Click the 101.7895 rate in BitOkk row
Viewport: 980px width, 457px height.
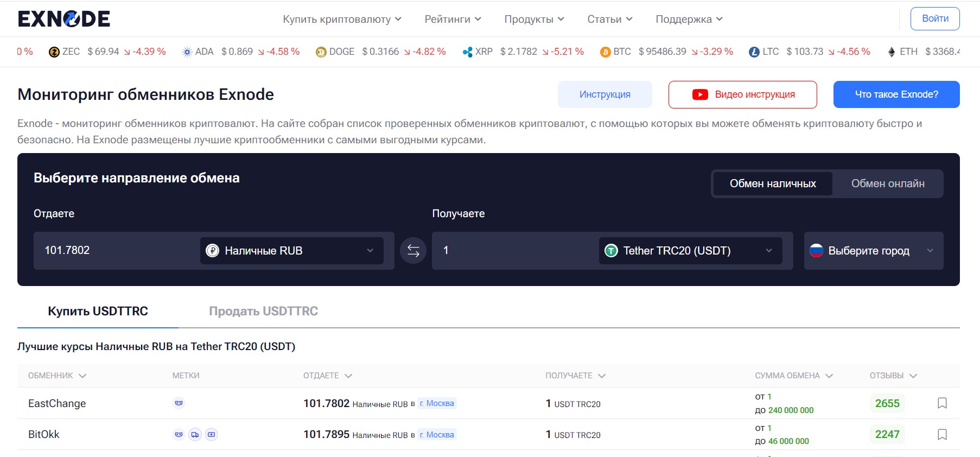[326, 434]
